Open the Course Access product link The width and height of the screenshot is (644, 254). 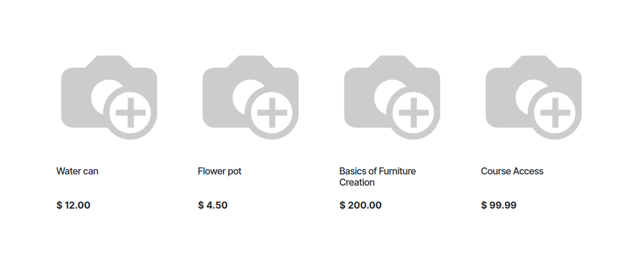click(512, 171)
